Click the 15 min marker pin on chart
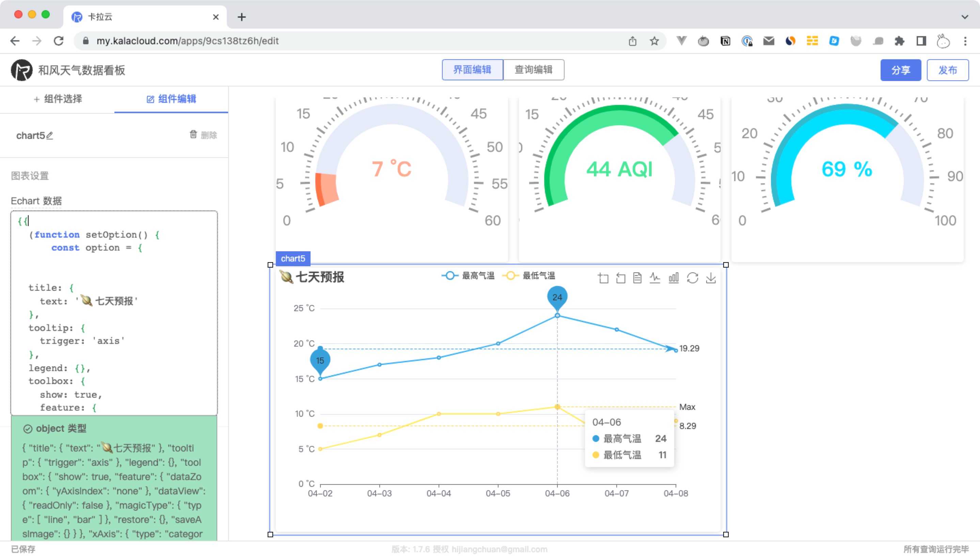Screen dimensions: 980x557 click(320, 360)
